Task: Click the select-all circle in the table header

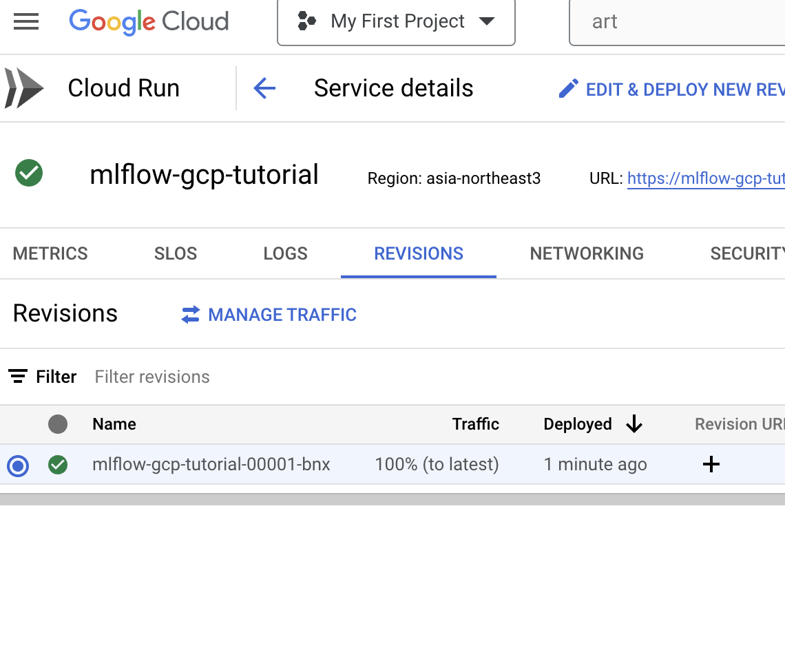Action: pyautogui.click(x=58, y=424)
